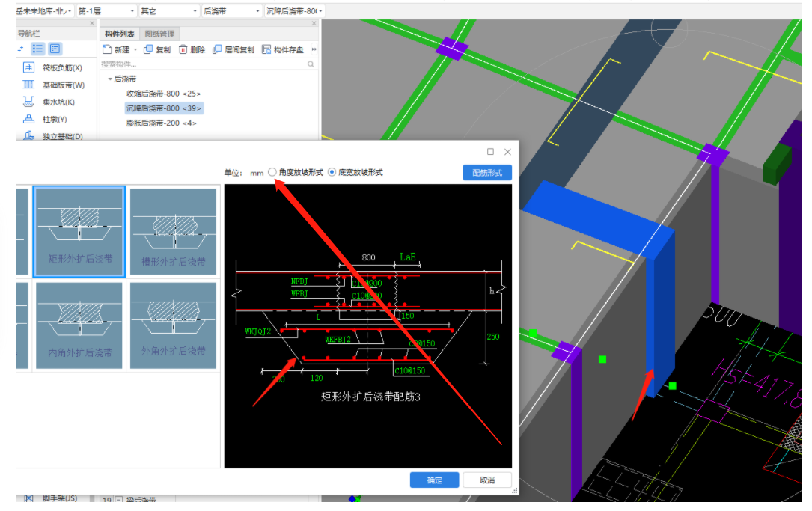
Task: Select 膨胀后浇带-200 <4> item
Action: click(161, 123)
